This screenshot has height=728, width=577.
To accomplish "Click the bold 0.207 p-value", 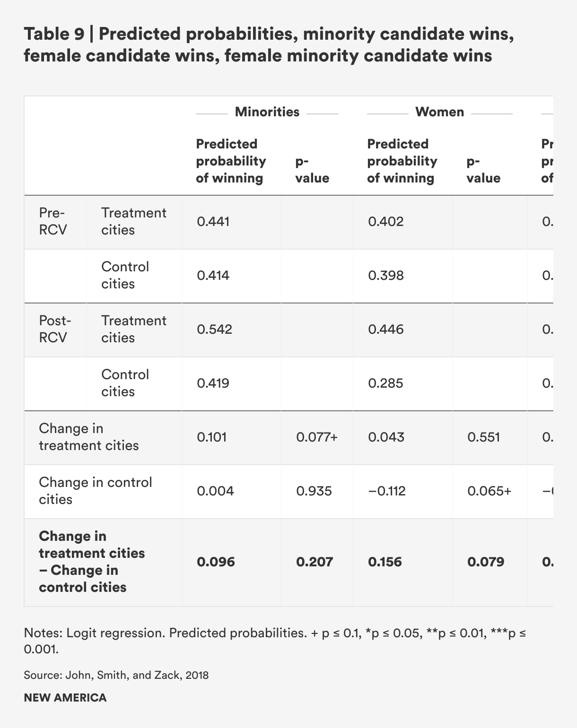I will tap(315, 562).
